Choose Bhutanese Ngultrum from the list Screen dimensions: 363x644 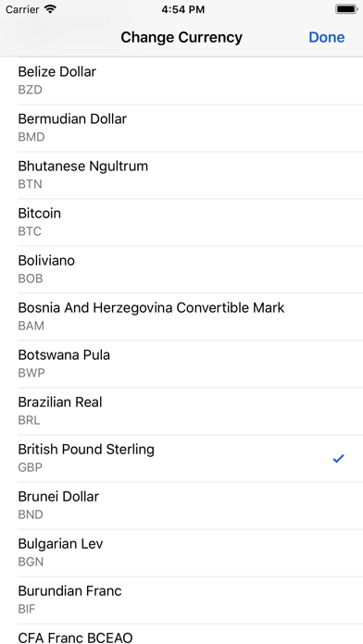tap(181, 175)
